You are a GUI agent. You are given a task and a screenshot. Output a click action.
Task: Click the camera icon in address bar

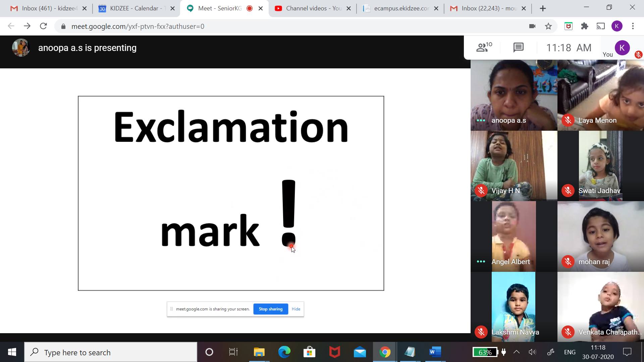click(x=532, y=26)
